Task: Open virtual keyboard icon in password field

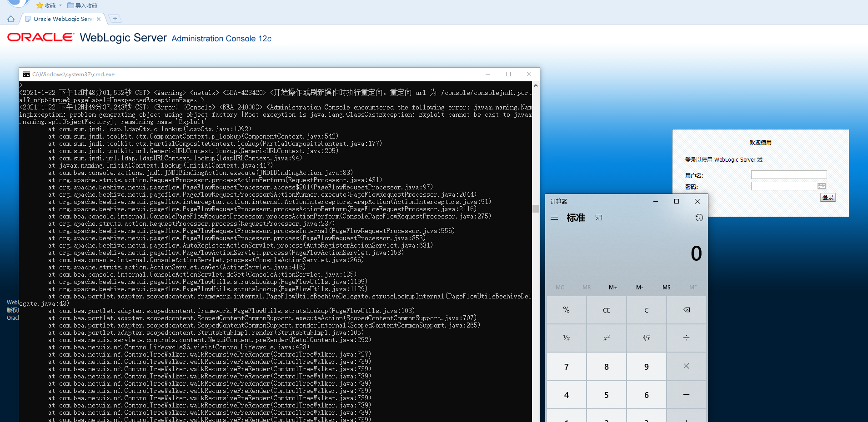Action: point(822,186)
